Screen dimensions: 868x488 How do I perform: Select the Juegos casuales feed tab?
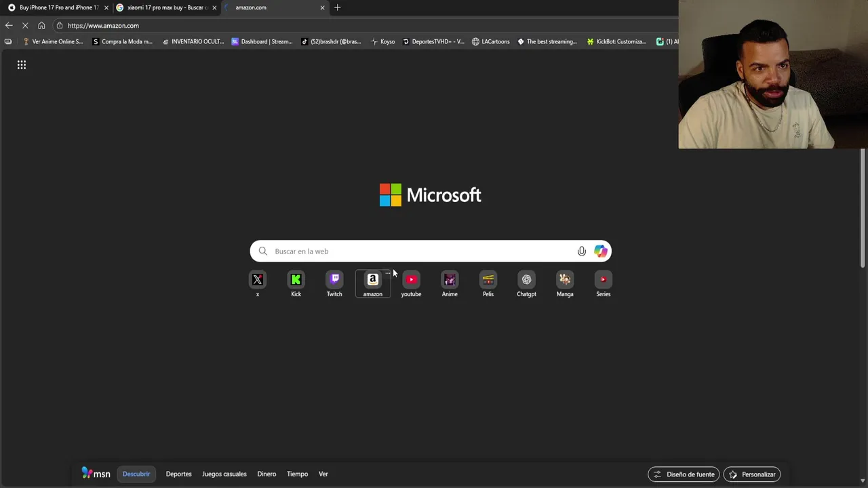pos(224,474)
